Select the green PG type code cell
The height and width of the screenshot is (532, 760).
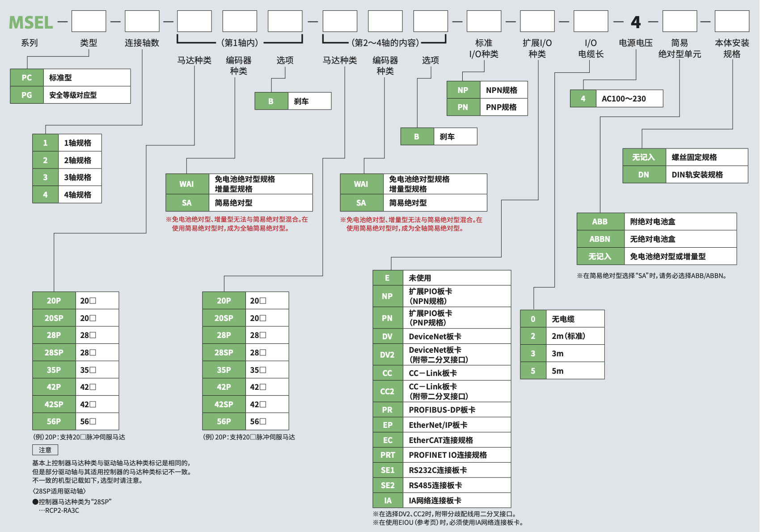click(27, 95)
